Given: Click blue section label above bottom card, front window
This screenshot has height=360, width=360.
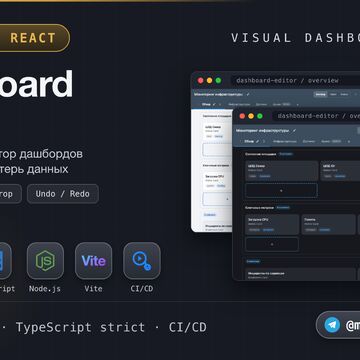Looking at the screenshot, I should [x=253, y=262].
